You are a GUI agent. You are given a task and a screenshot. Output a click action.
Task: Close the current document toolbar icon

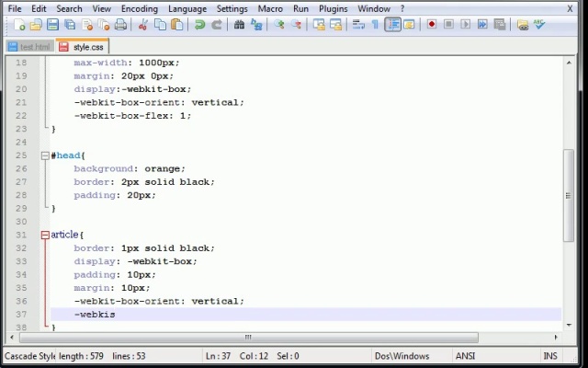(87, 25)
